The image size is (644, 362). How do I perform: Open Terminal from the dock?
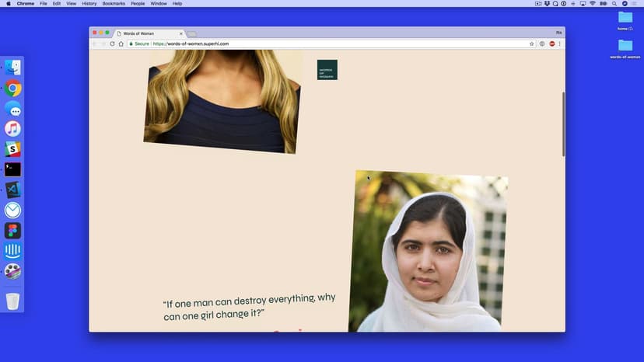pos(12,169)
